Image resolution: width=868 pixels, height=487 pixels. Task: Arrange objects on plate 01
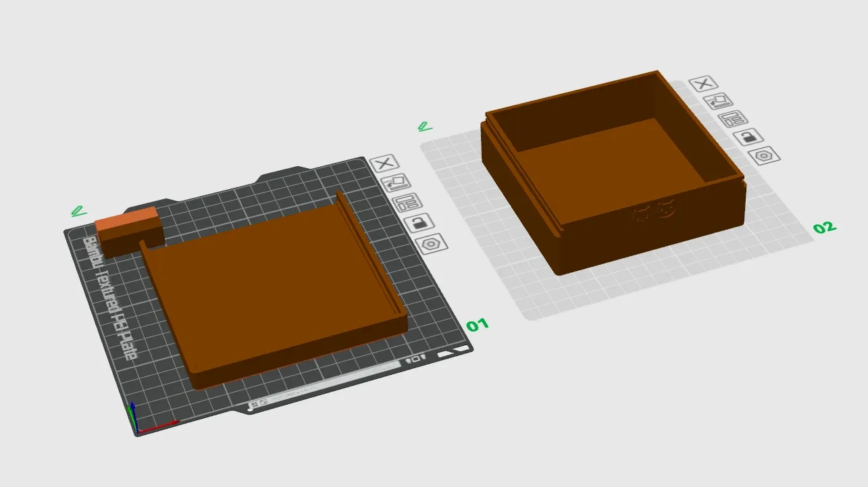click(407, 202)
